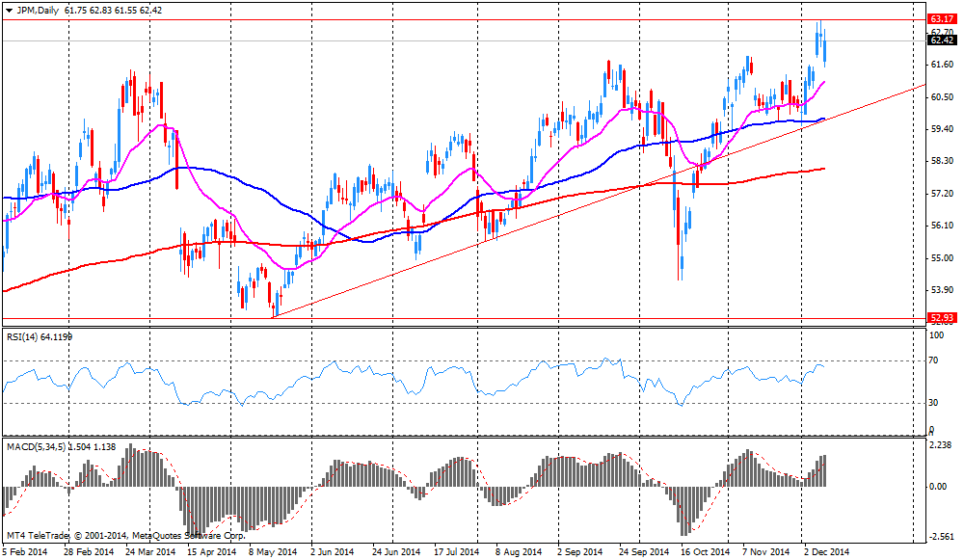The width and height of the screenshot is (964, 560).
Task: Click the RSI(14) indicator label
Action: 25,336
